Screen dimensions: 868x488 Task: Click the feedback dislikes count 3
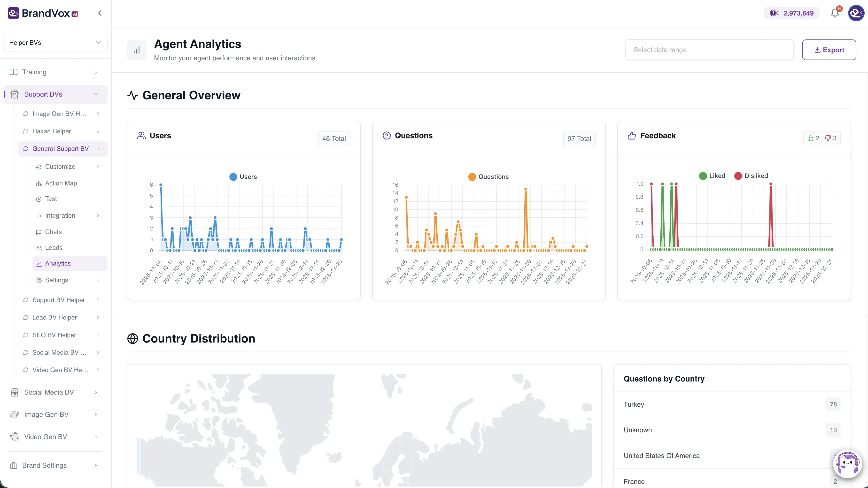(831, 138)
